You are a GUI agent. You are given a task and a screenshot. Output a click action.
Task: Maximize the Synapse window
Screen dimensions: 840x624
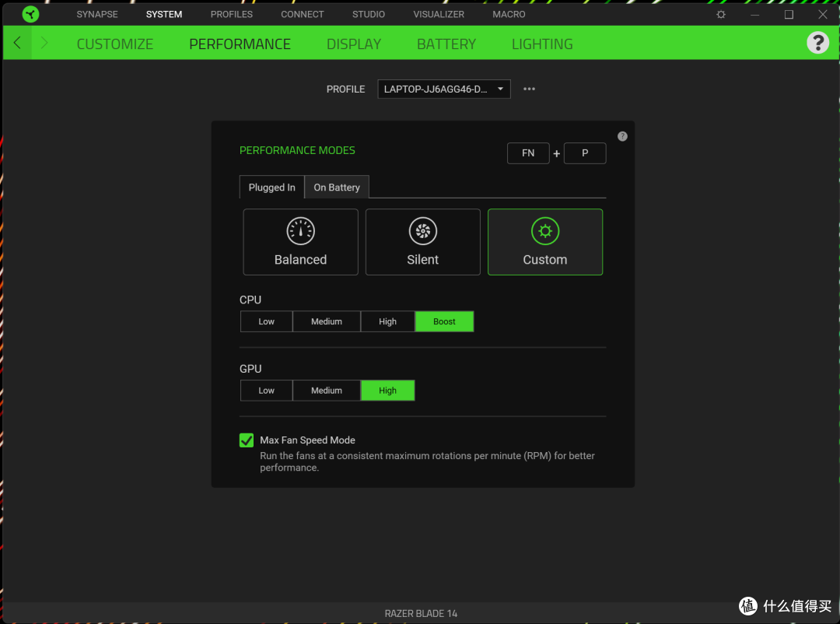click(789, 15)
